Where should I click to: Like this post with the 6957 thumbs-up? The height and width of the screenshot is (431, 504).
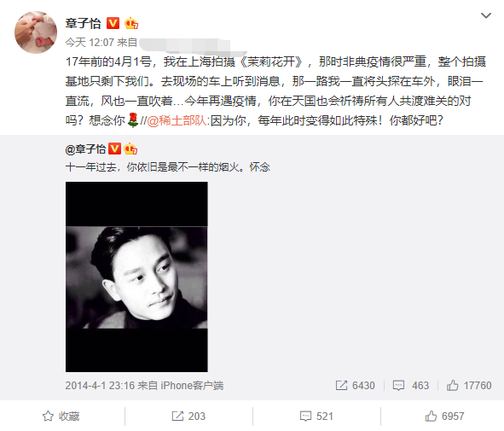click(444, 416)
